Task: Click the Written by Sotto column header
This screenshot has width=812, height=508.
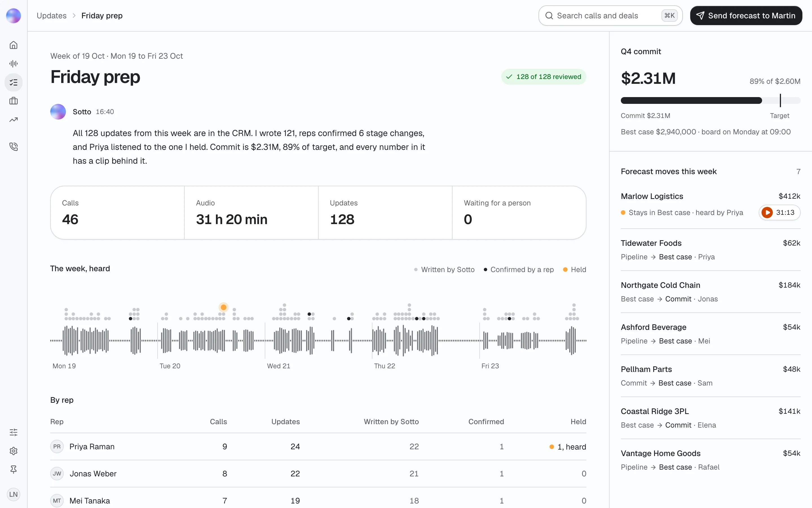Action: click(x=391, y=422)
